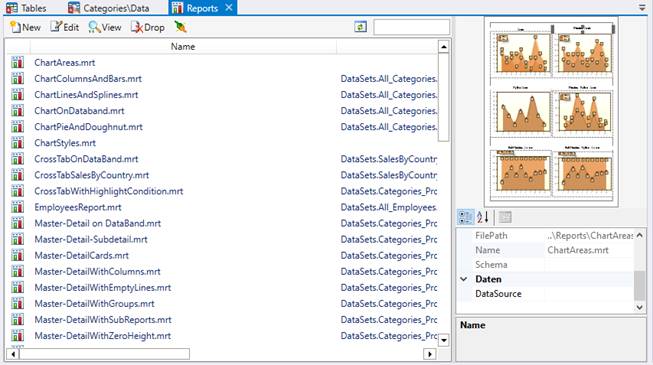
Task: Click the Master-DetailWithEmptyLines.mrt file name
Action: 102,288
